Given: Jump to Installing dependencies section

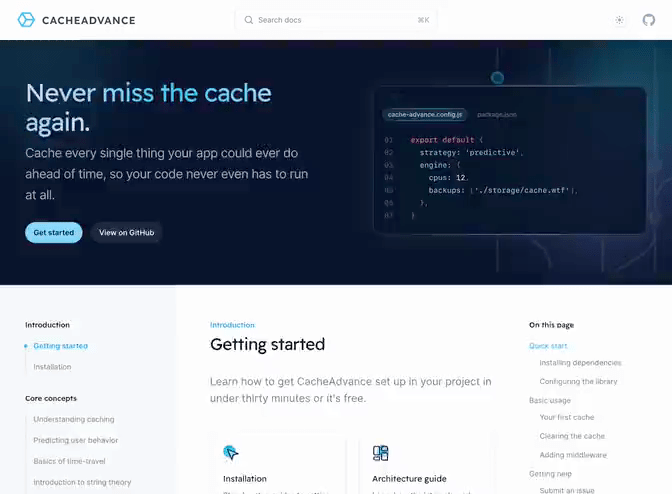Looking at the screenshot, I should 580,363.
